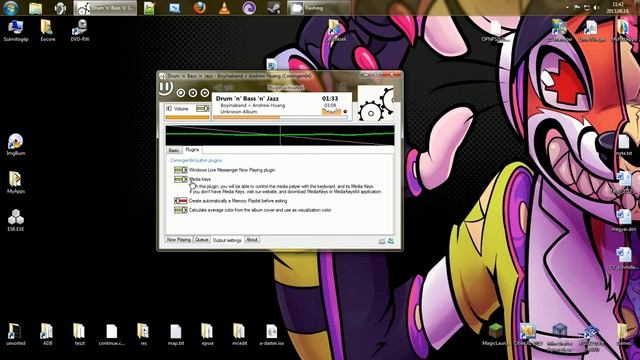Viewport: 640px width, 360px height.
Task: Adjust the orange volume slider bar
Action: pyautogui.click(x=187, y=118)
